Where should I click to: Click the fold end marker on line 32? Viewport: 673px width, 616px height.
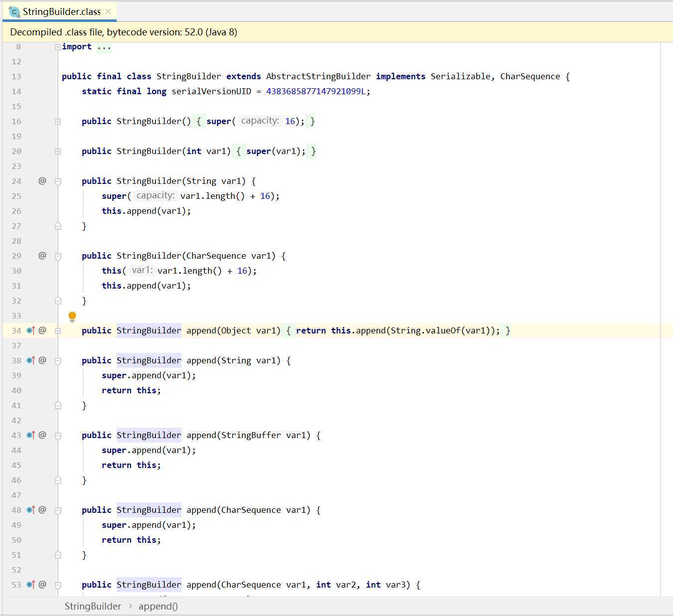58,301
